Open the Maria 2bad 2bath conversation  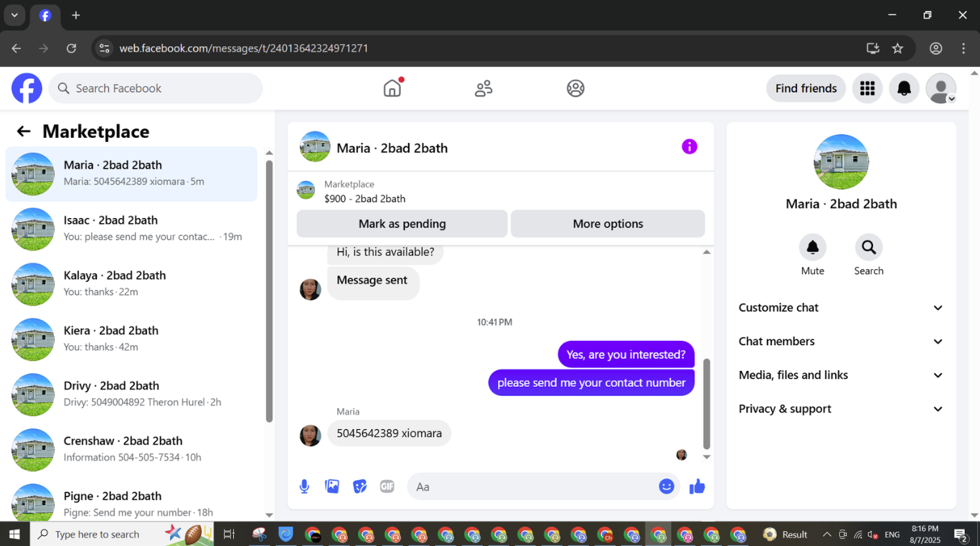(131, 174)
